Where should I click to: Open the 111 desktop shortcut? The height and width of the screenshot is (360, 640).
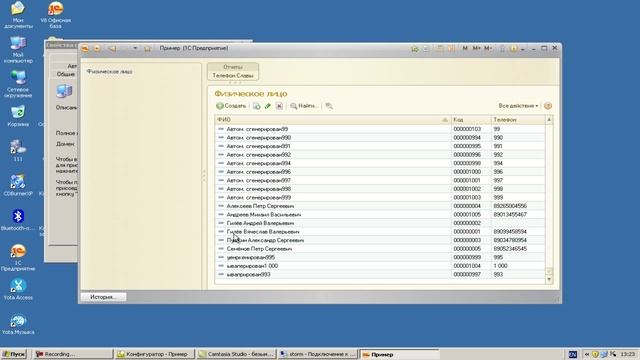(18, 151)
